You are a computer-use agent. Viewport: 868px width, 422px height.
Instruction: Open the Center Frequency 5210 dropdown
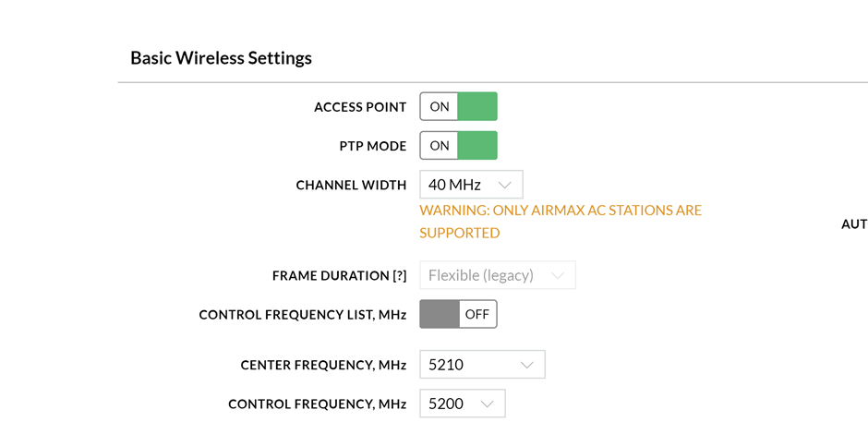click(x=482, y=365)
